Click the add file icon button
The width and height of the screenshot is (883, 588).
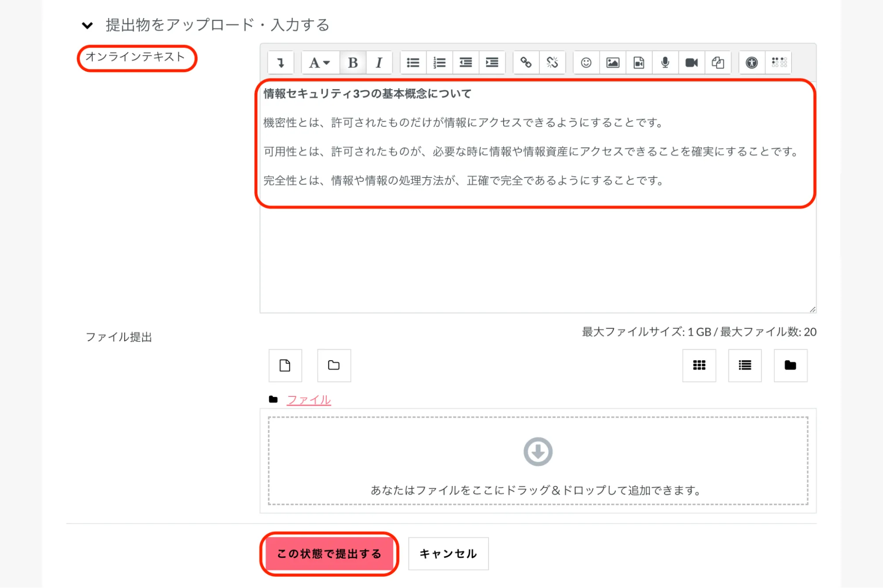tap(285, 365)
